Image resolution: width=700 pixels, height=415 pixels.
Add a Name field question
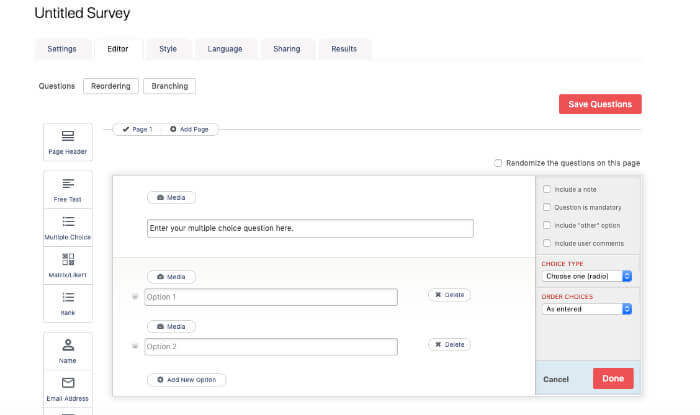tap(68, 350)
